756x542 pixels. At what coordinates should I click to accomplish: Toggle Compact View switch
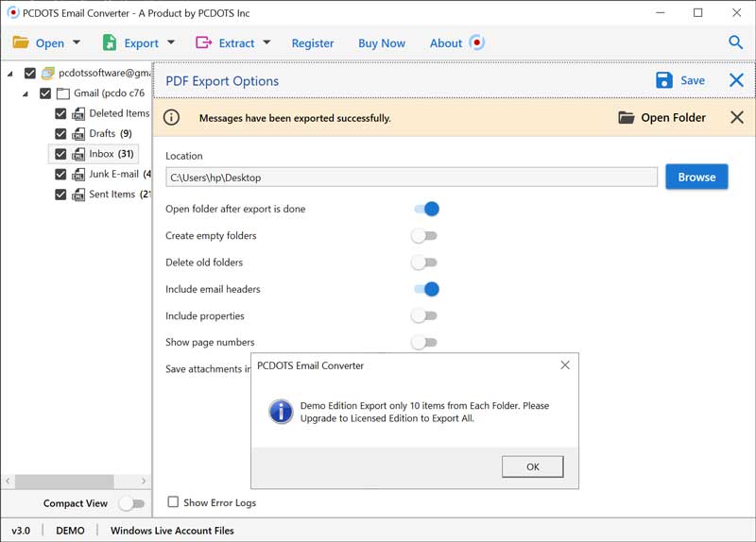coord(132,503)
